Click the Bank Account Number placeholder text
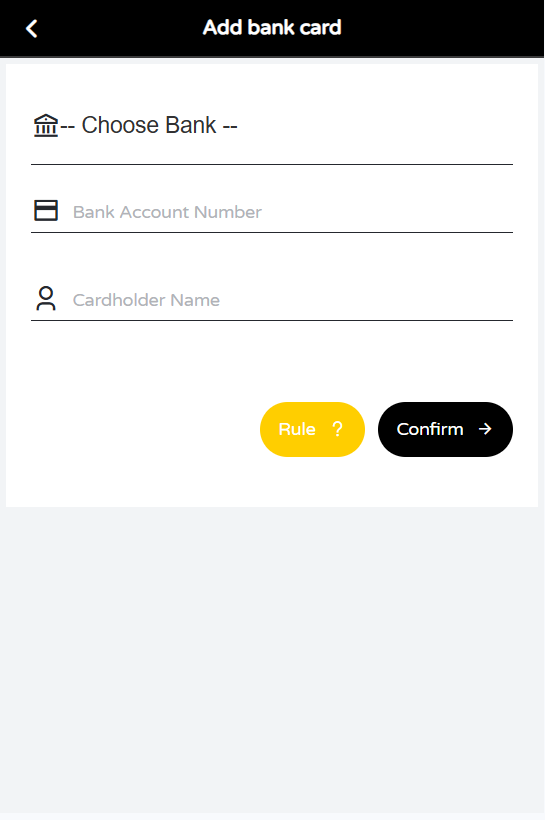 coord(167,212)
